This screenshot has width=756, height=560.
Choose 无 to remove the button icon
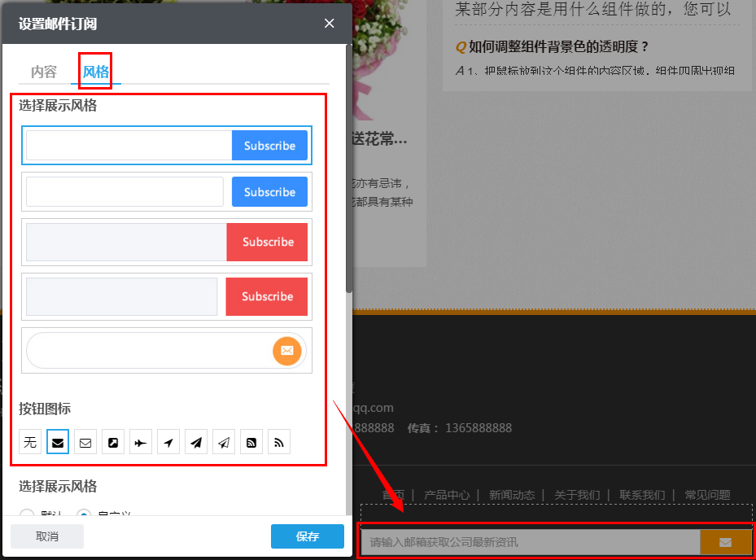tap(29, 441)
